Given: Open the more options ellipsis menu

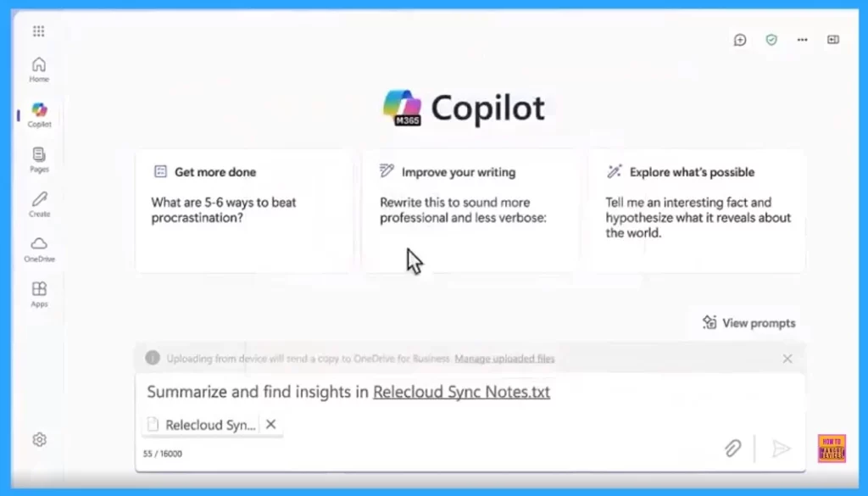Looking at the screenshot, I should click(802, 40).
